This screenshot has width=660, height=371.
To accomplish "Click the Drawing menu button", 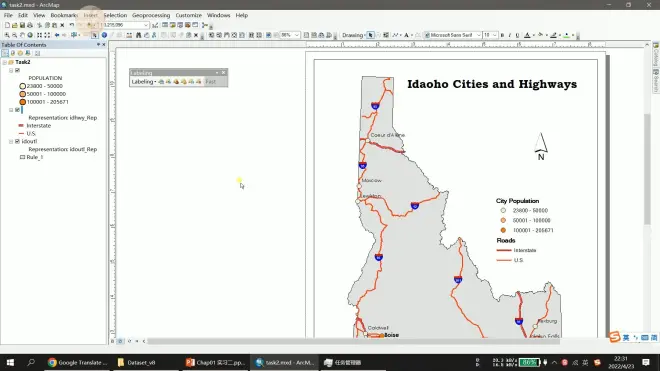I will point(354,35).
